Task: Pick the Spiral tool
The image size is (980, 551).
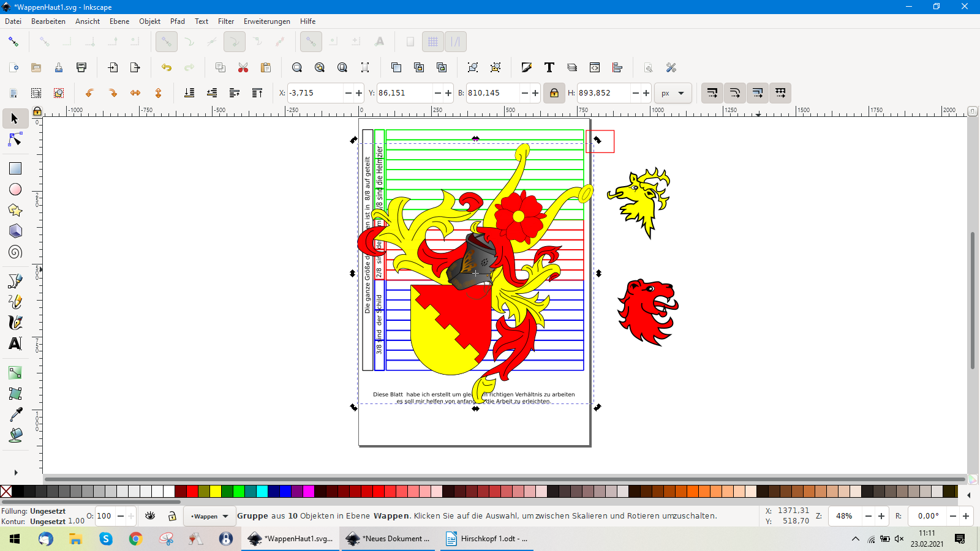Action: point(15,252)
